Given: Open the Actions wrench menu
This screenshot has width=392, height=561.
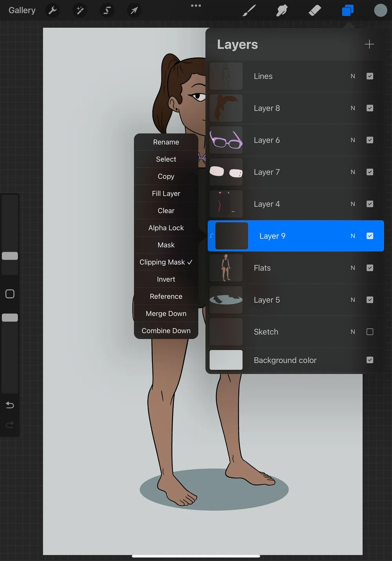Looking at the screenshot, I should [x=53, y=10].
